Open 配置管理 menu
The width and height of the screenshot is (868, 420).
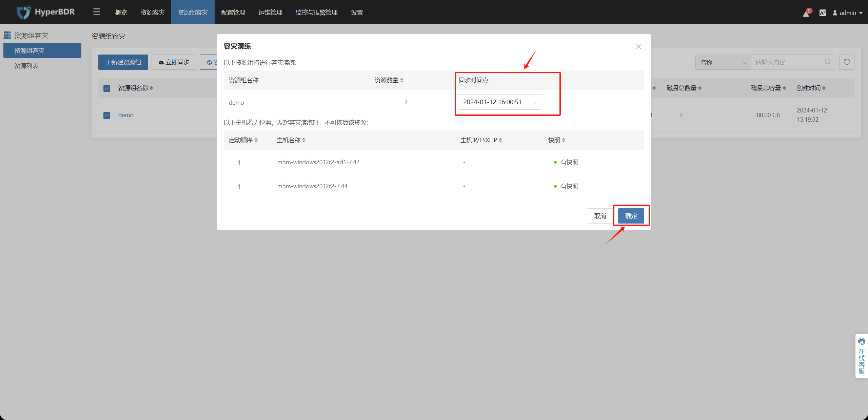[233, 12]
